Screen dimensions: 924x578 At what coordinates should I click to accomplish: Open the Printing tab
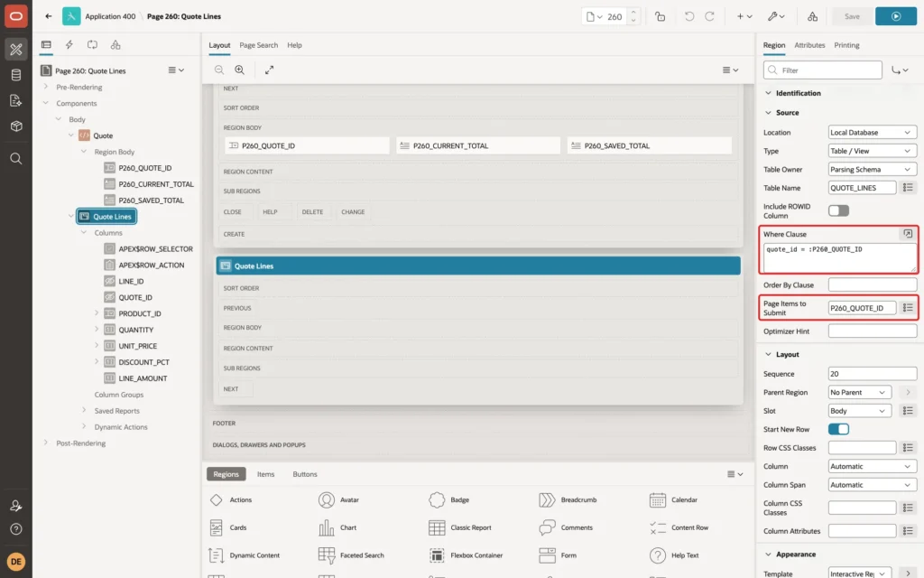846,45
